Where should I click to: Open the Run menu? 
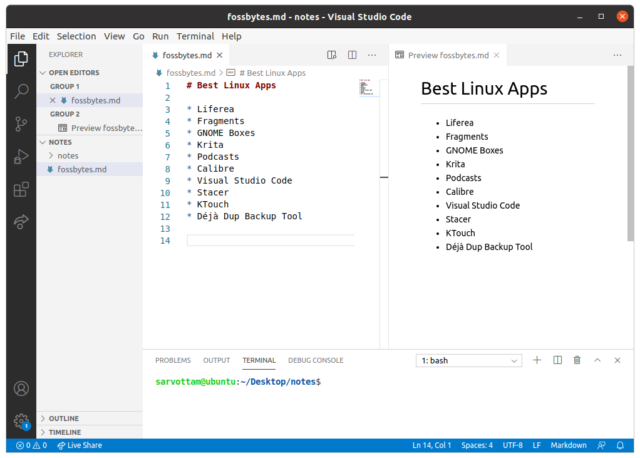tap(160, 36)
